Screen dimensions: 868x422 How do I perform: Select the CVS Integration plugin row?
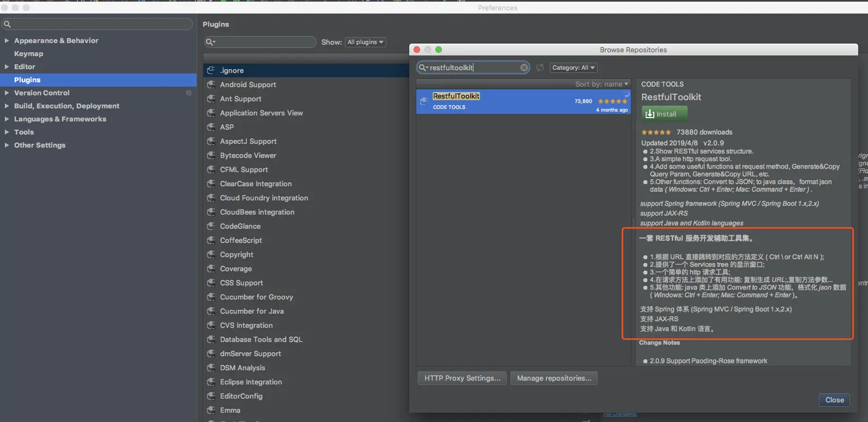(x=307, y=325)
